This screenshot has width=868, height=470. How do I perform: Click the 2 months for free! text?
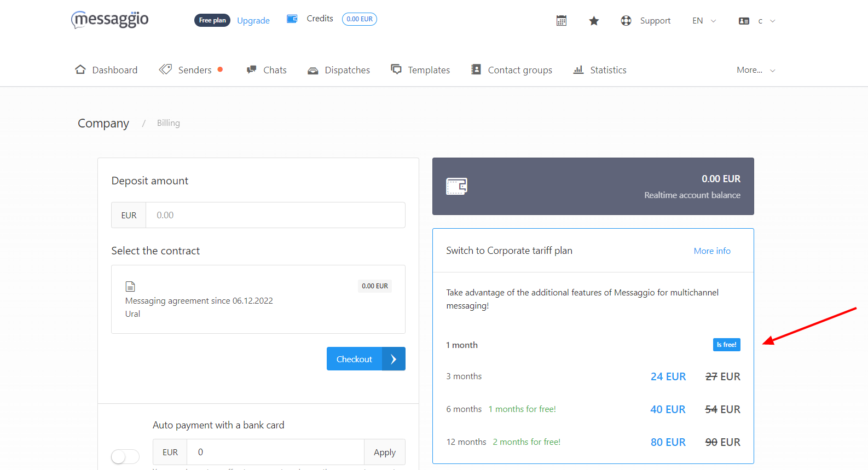tap(526, 442)
